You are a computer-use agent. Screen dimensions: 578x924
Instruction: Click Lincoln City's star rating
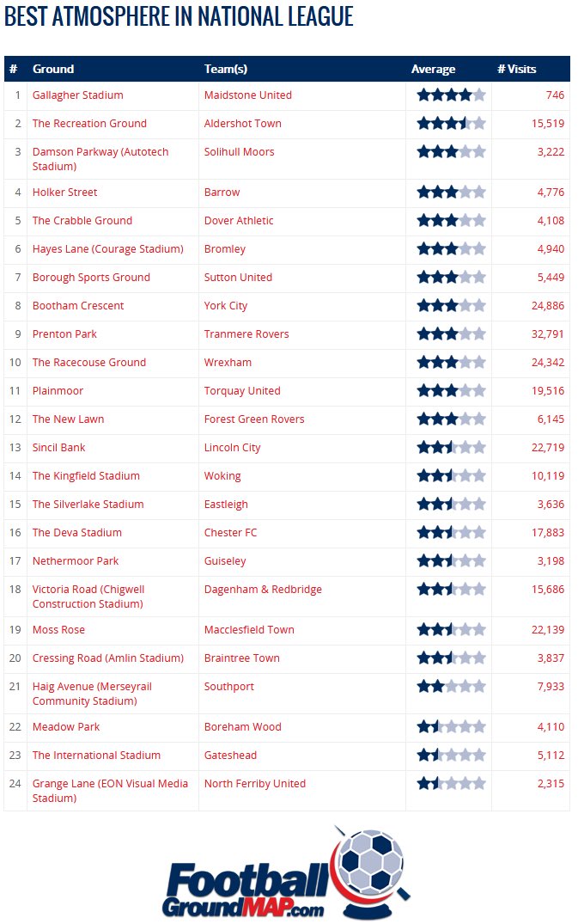coord(451,448)
